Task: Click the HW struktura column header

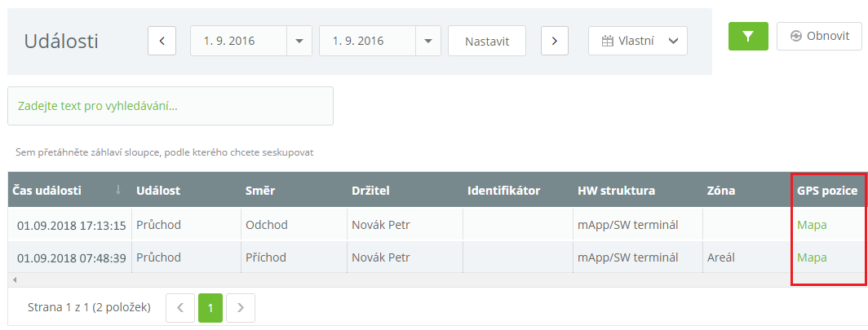Action: (x=616, y=191)
